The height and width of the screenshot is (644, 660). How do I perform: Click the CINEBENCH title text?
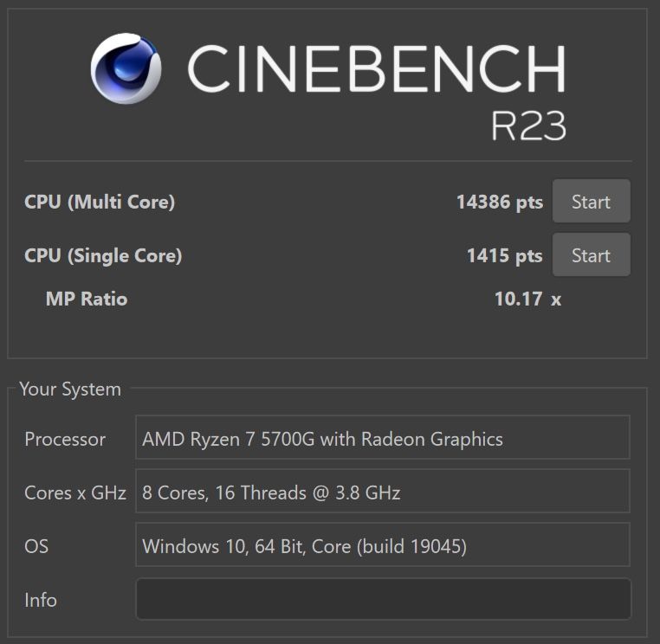coord(377,69)
